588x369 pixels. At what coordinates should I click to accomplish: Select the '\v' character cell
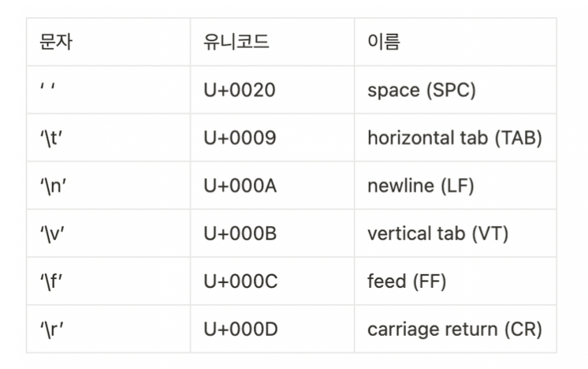[108, 233]
